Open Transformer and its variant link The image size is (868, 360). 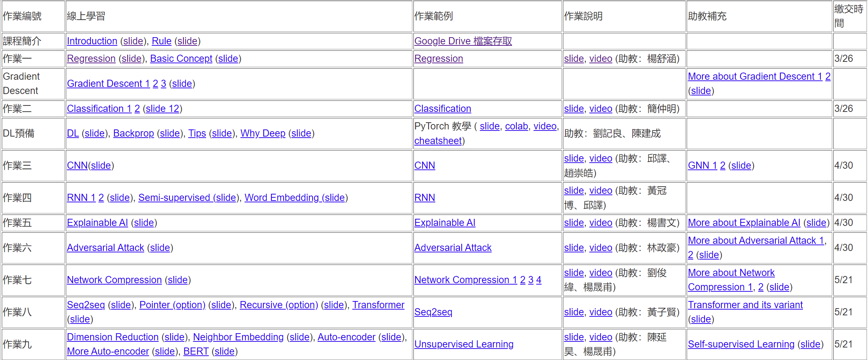[x=745, y=305]
